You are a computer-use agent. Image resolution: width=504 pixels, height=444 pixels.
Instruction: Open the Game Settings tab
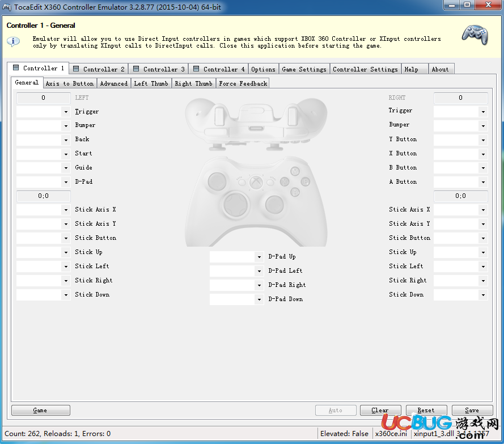tap(304, 69)
